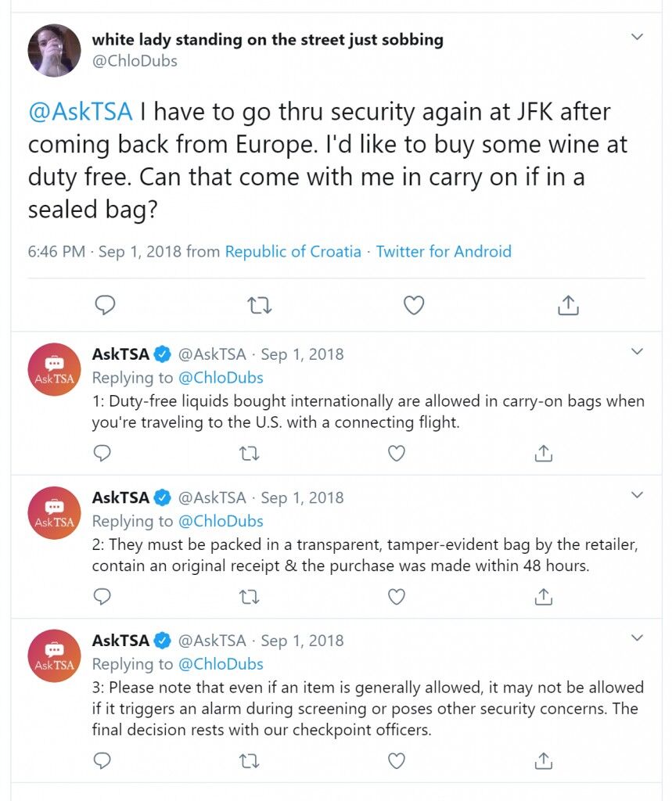Retweet the main ChloDubs tweet
The width and height of the screenshot is (672, 801).
click(260, 306)
